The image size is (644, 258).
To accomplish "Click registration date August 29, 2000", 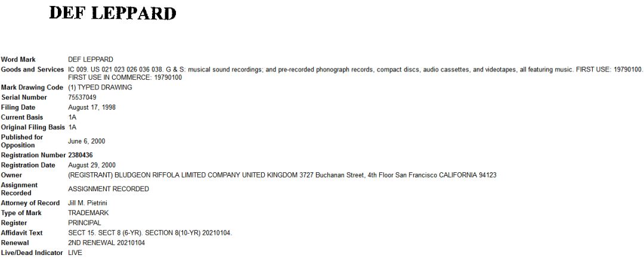I will (92, 165).
